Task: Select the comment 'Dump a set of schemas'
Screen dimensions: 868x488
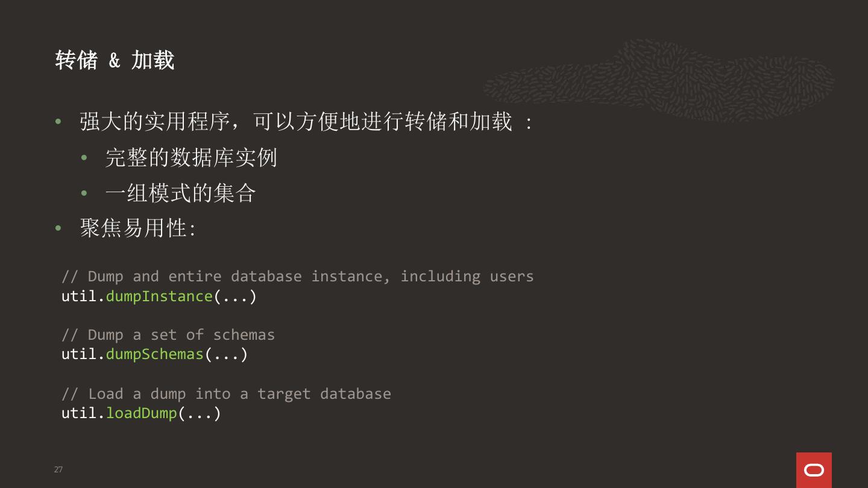Action: point(168,335)
